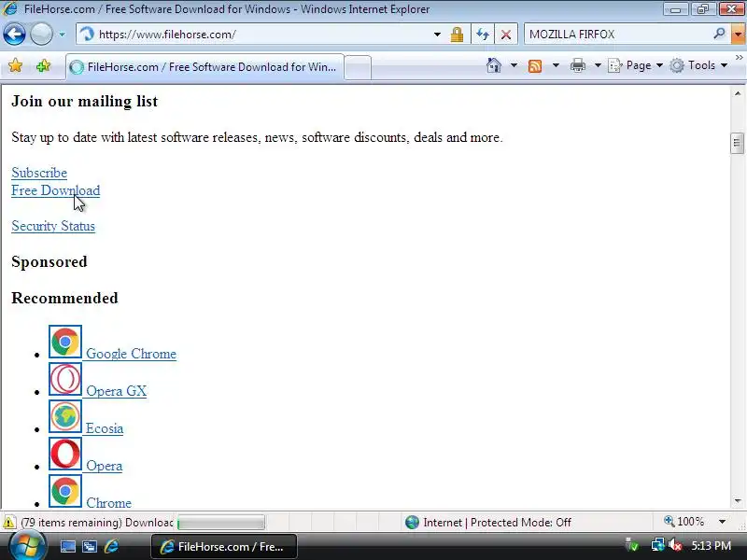Open the Windows Start orb
This screenshot has width=747, height=560.
pyautogui.click(x=27, y=546)
